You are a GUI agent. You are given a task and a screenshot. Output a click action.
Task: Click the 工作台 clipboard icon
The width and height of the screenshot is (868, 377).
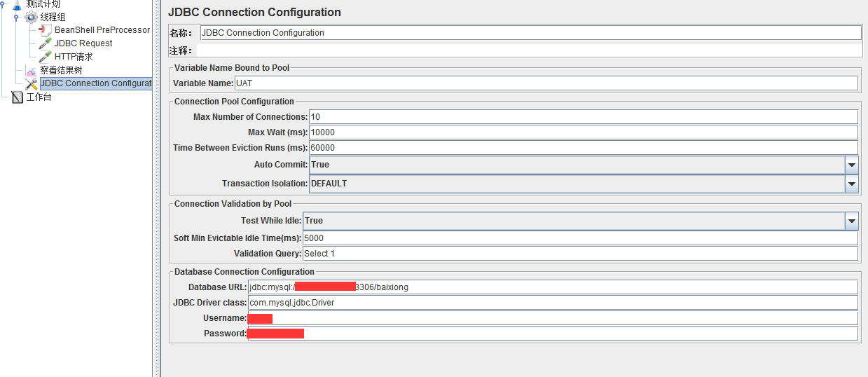pos(18,97)
